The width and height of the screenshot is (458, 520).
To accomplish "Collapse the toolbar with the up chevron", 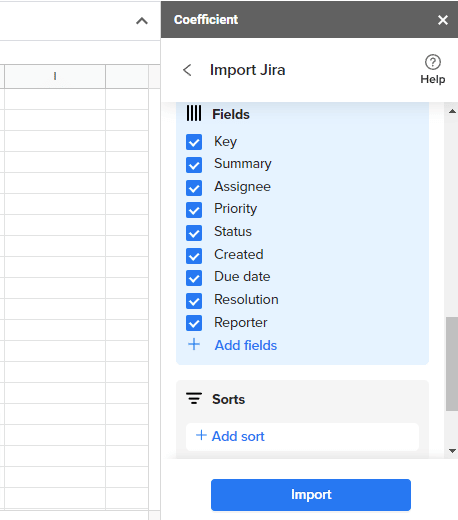I will point(142,21).
